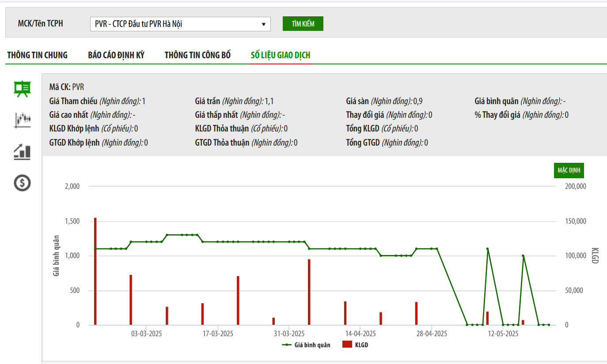Click the price peak point near 12-05-2025
The image size is (607, 364).
point(487,249)
